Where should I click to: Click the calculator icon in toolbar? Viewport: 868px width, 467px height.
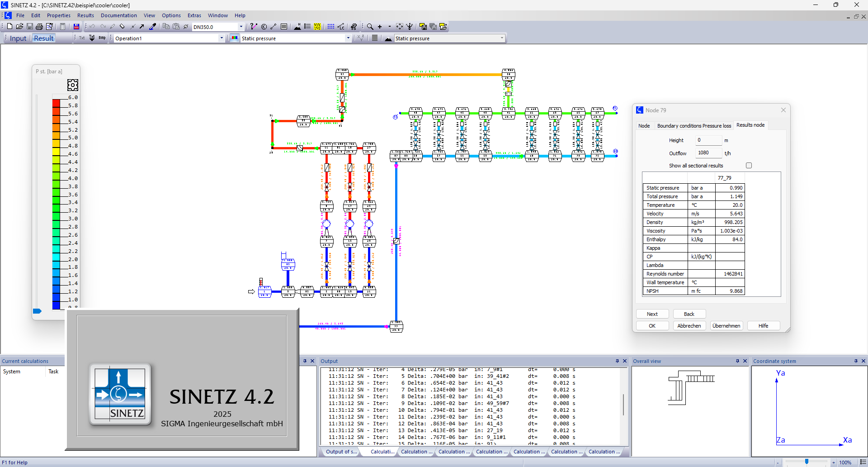(x=63, y=27)
